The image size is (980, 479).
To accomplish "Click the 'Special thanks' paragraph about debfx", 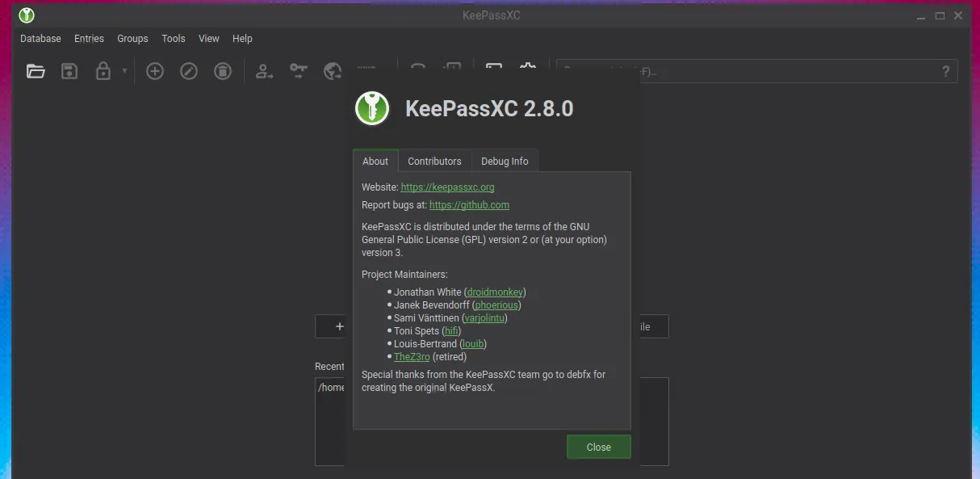I will 484,380.
